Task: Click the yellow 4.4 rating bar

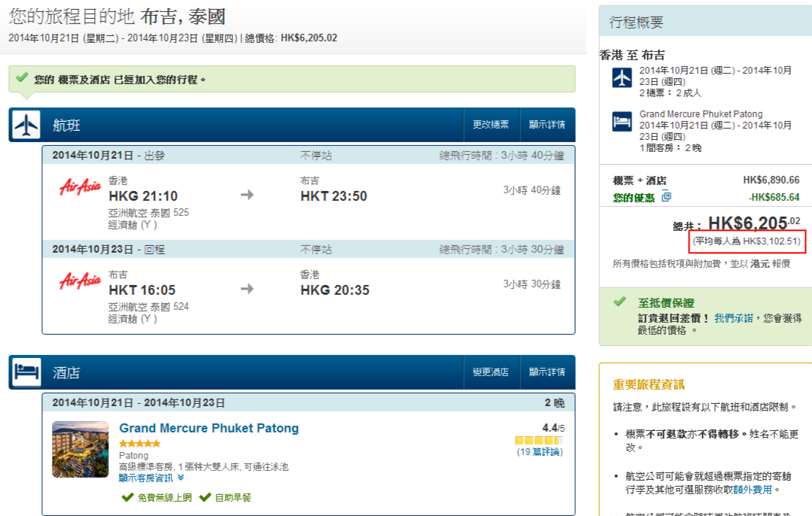Action: pyautogui.click(x=538, y=440)
